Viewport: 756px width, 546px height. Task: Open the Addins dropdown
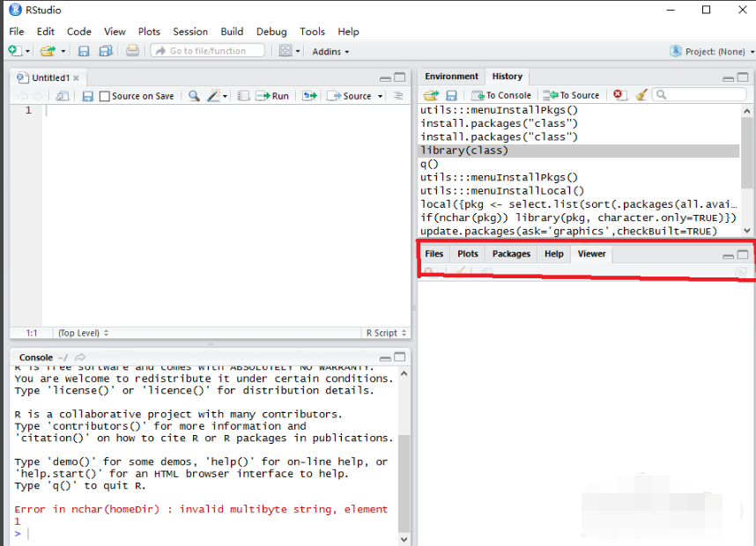tap(330, 51)
